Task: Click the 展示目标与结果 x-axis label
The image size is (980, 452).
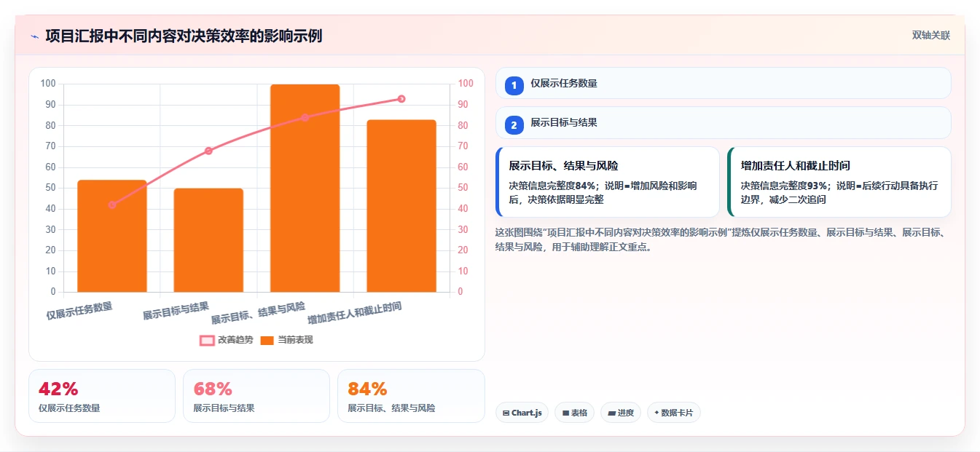Action: tap(176, 311)
